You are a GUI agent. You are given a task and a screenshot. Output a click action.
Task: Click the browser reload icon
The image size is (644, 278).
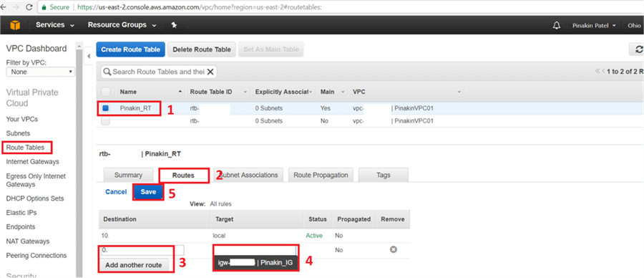(29, 7)
